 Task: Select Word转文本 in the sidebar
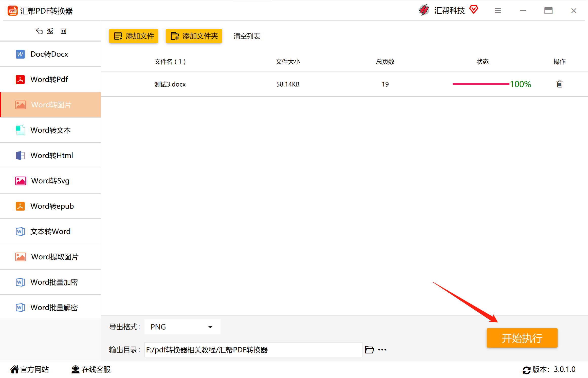pos(50,130)
